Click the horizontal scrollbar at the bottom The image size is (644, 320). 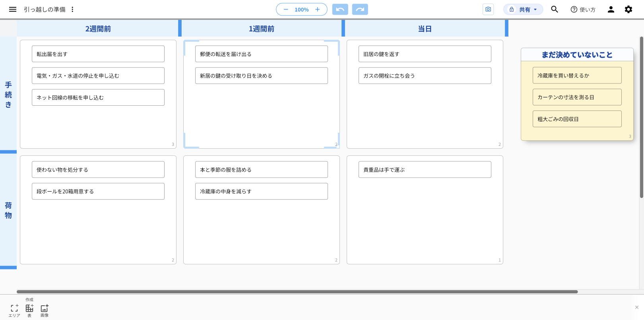point(297,292)
